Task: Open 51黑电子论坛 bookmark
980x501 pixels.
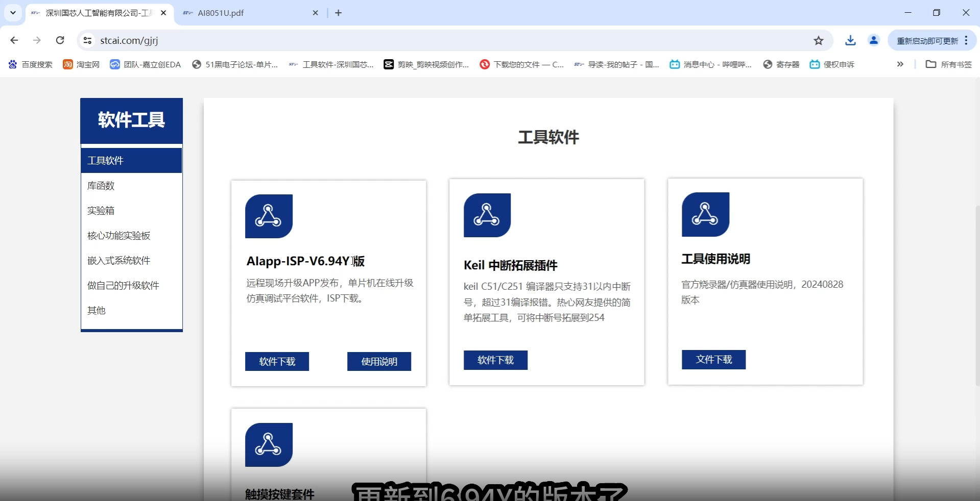Action: click(x=235, y=64)
